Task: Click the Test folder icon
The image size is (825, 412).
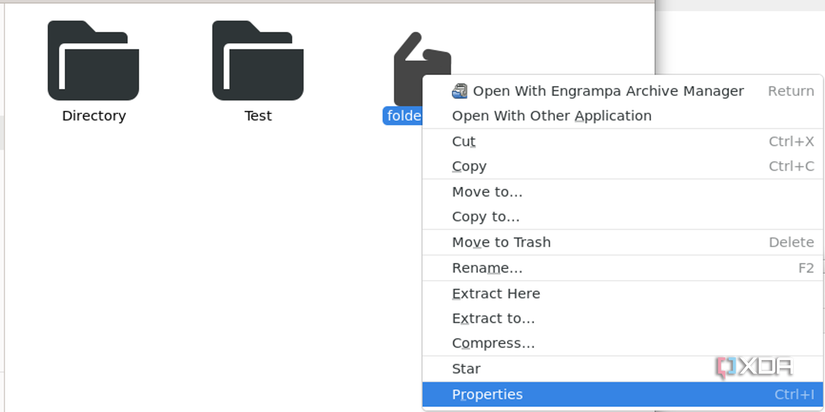Action: pyautogui.click(x=258, y=60)
